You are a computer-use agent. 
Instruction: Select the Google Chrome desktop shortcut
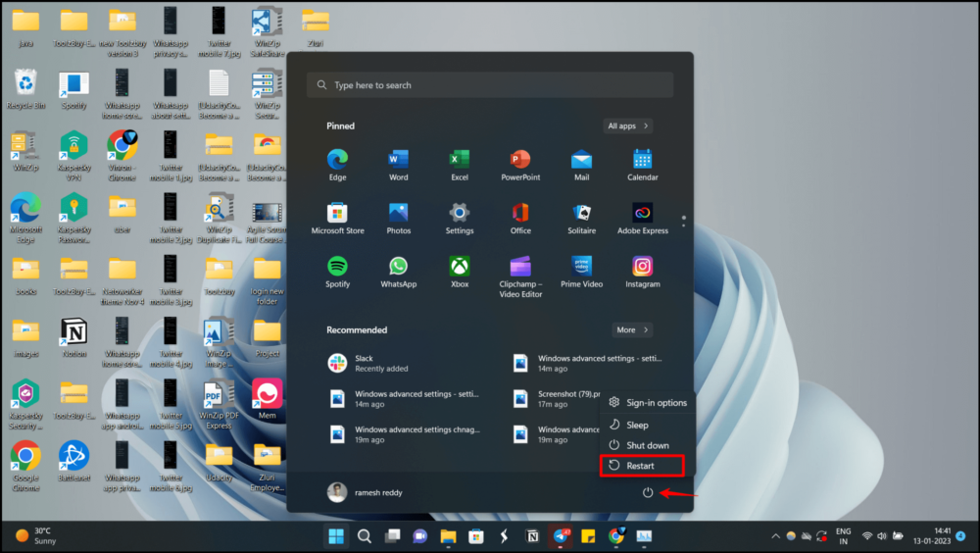pyautogui.click(x=25, y=467)
